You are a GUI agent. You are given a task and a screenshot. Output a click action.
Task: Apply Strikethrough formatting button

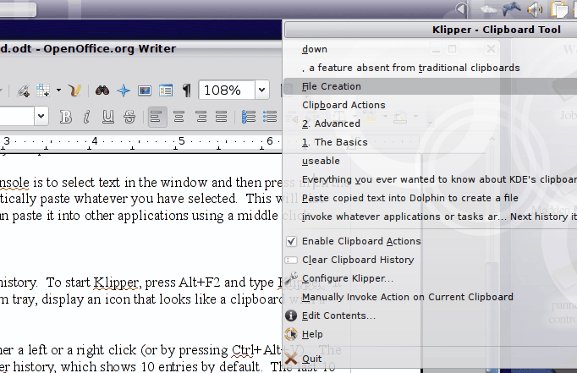[x=129, y=117]
